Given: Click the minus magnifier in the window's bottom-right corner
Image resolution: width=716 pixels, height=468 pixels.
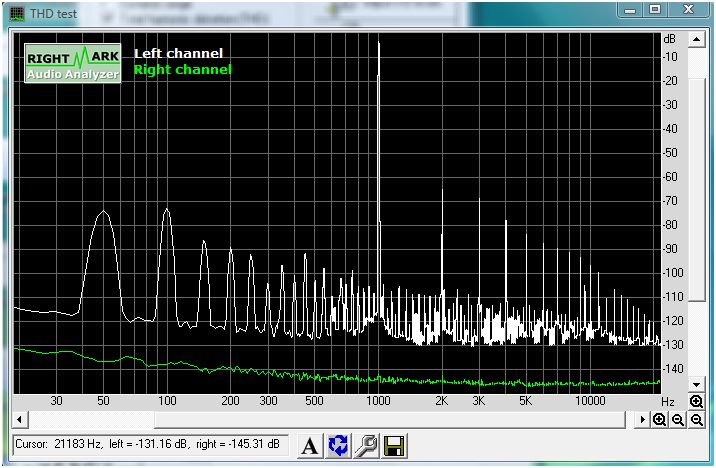Looking at the screenshot, I should pos(696,420).
